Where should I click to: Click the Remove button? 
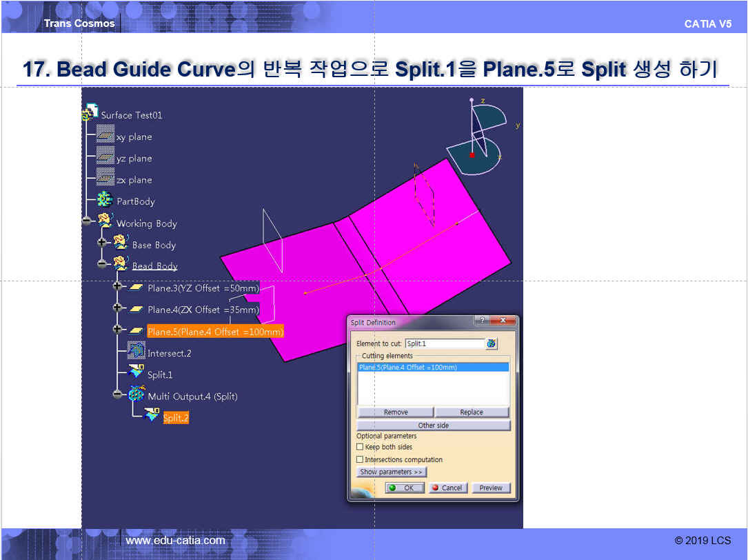point(396,412)
